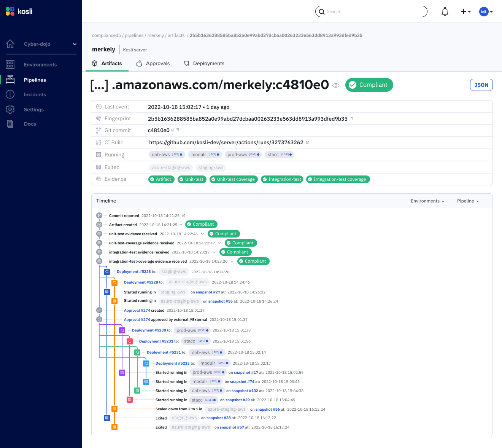Open Environments in the sidebar
This screenshot has width=502, height=448.
pyautogui.click(x=40, y=65)
